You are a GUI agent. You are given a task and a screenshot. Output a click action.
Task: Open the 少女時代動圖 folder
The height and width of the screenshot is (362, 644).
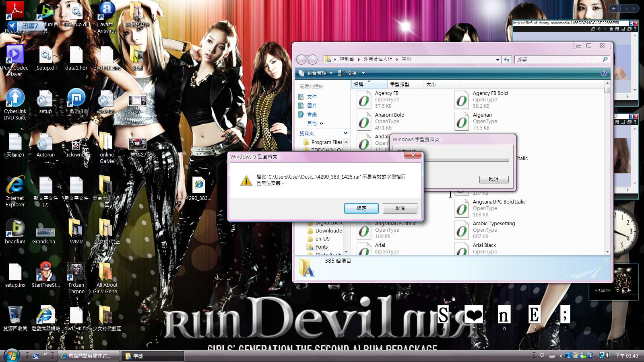[x=107, y=319]
